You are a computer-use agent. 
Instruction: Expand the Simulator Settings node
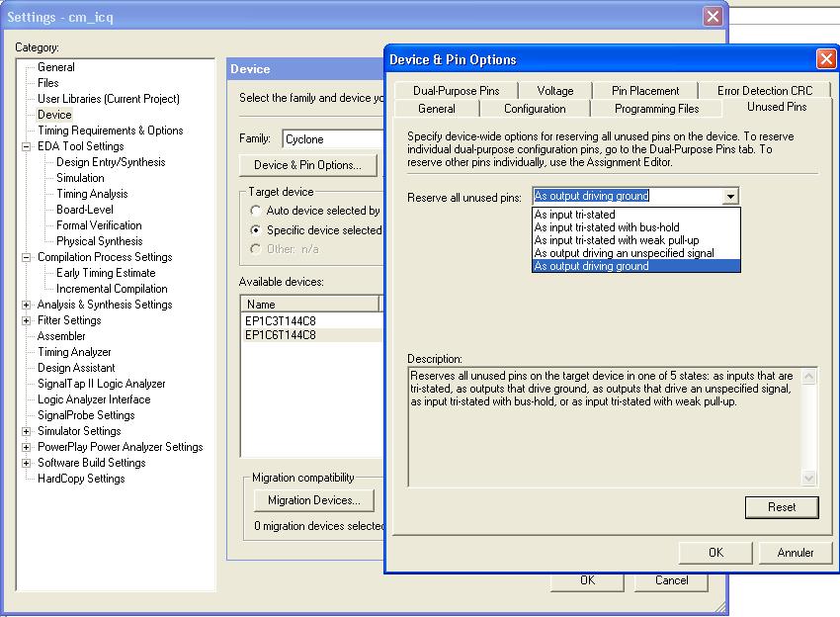pos(26,431)
